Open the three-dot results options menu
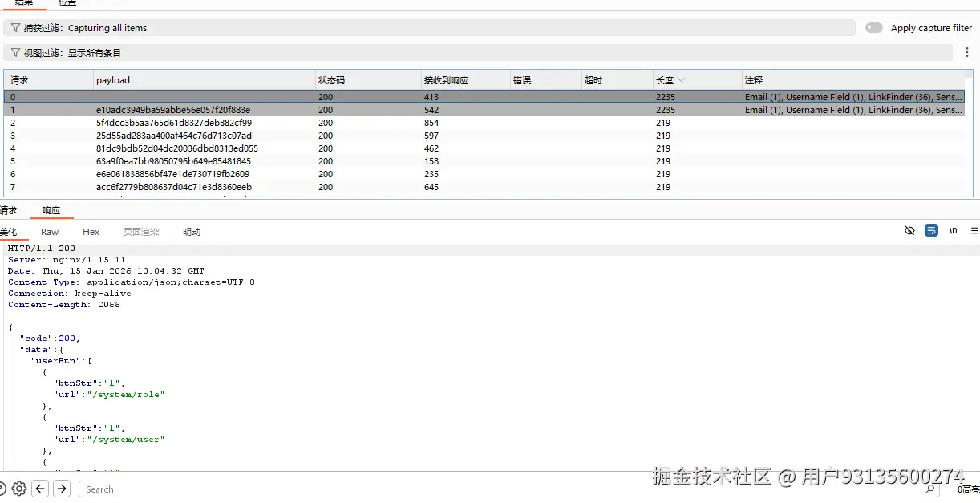Viewport: 980px width, 503px height. [967, 52]
